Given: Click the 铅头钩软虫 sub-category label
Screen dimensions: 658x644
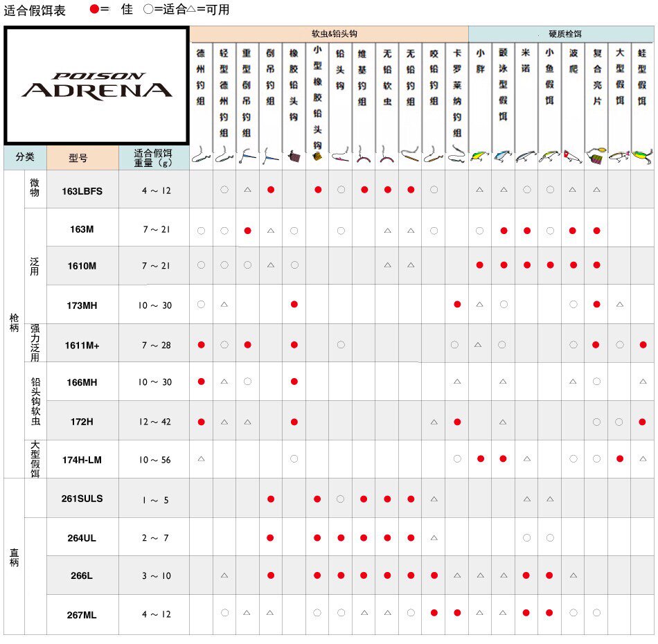Looking at the screenshot, I should pyautogui.click(x=35, y=402).
